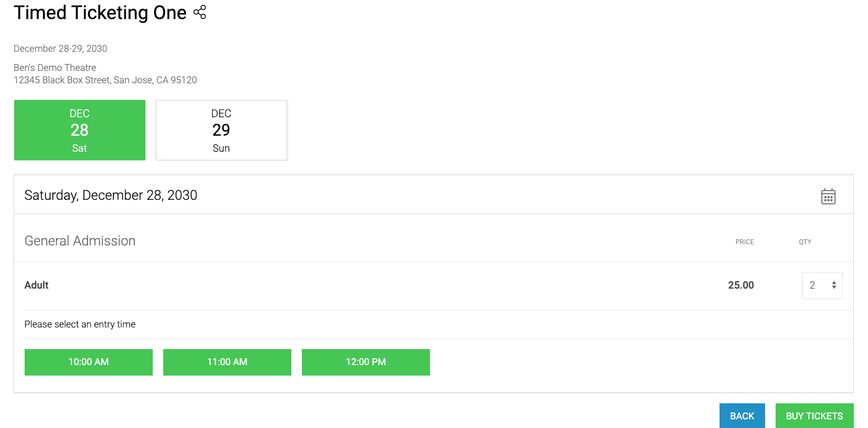Choose the 11:00 AM entry time
The image size is (868, 428).
227,362
